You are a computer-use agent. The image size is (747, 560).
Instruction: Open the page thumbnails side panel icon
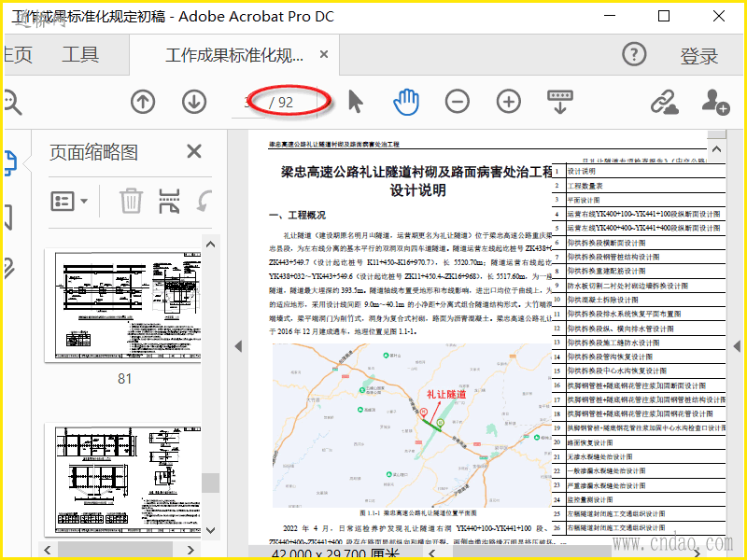click(10, 163)
